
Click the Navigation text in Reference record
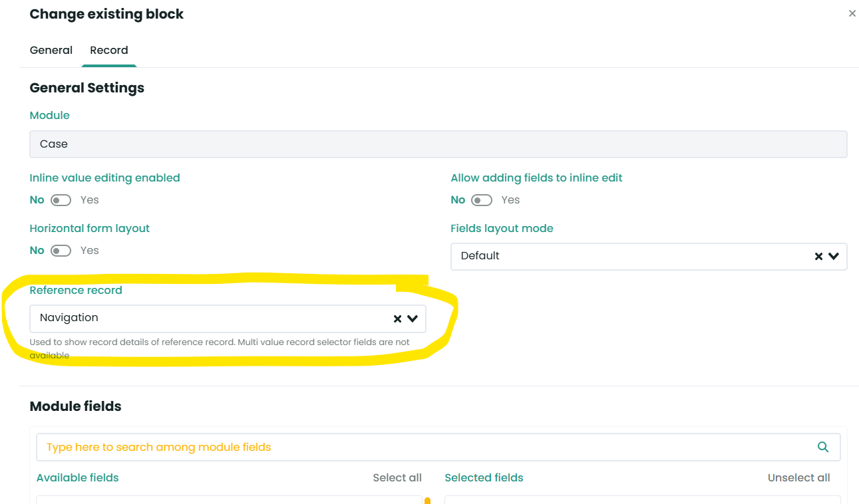(x=69, y=318)
